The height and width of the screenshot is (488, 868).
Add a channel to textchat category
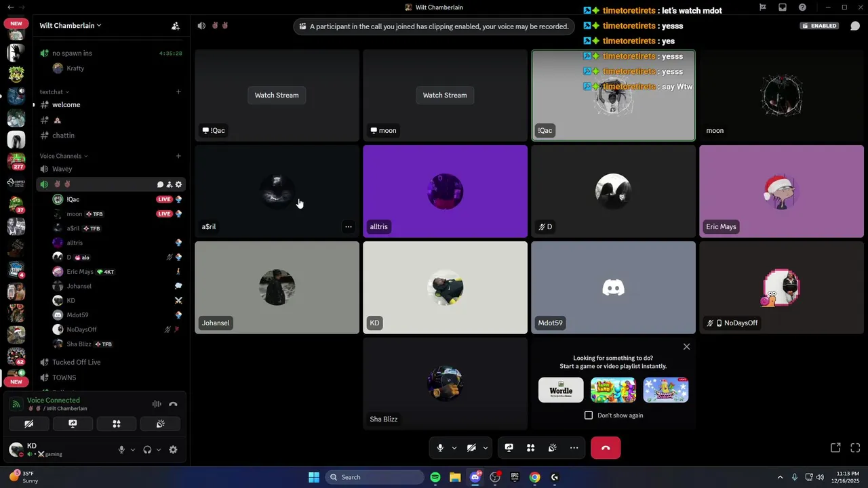[x=178, y=91]
